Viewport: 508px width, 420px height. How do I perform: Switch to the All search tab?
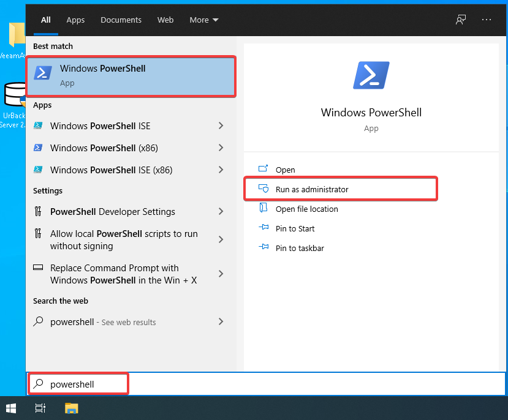[46, 20]
